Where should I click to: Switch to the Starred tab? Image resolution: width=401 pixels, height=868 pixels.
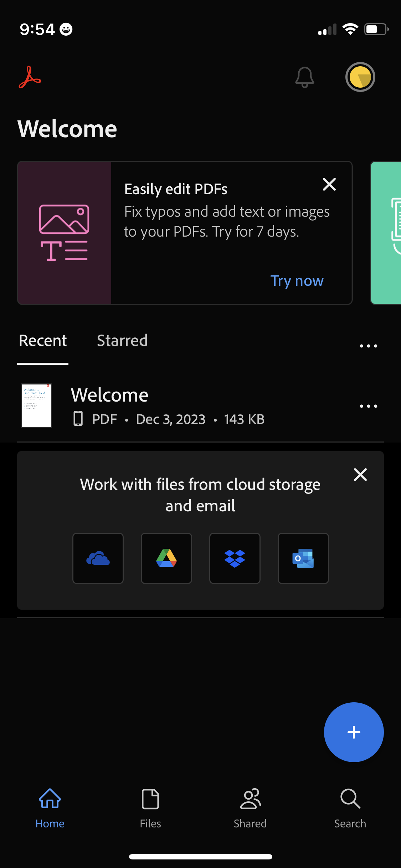[x=122, y=341]
